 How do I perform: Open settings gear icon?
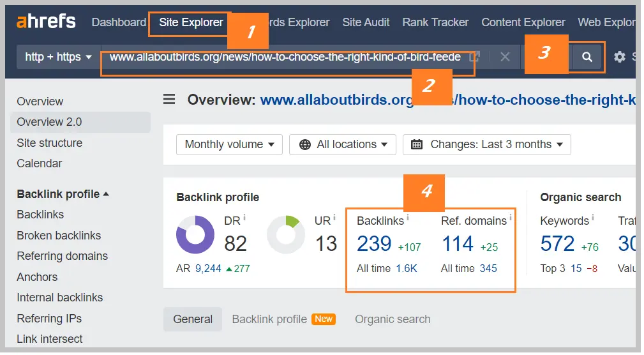[x=619, y=57]
